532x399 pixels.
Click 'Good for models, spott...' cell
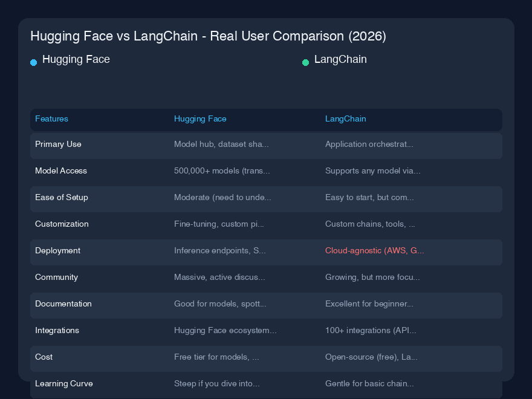click(x=220, y=303)
